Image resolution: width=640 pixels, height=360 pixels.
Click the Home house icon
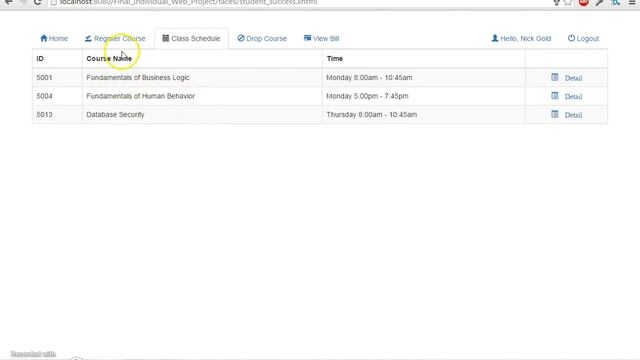[x=44, y=38]
